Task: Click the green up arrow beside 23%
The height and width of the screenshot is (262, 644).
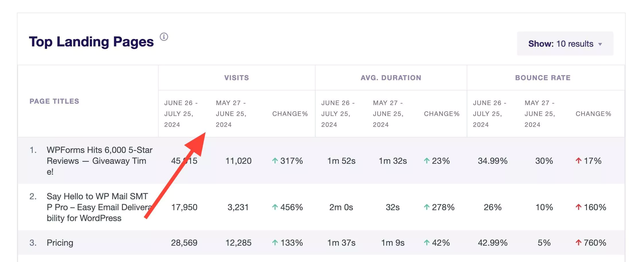Action: click(x=427, y=161)
